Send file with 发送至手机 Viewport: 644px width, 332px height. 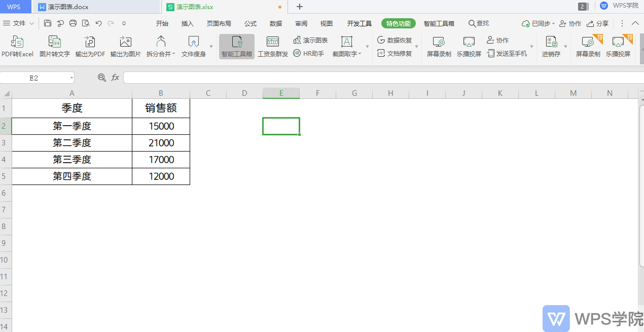(x=507, y=53)
